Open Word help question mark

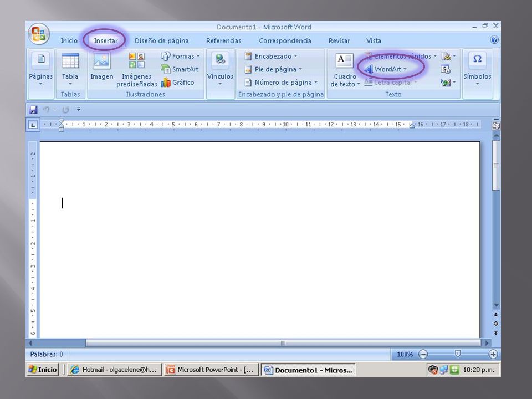(x=494, y=40)
